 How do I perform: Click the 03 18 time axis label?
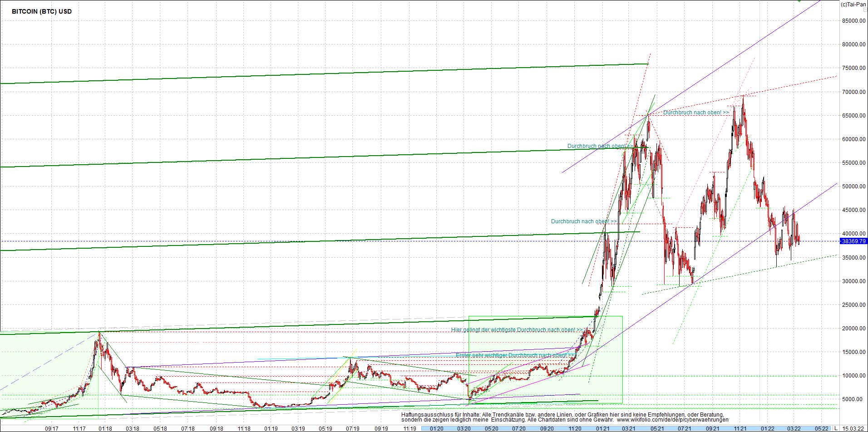[133, 428]
